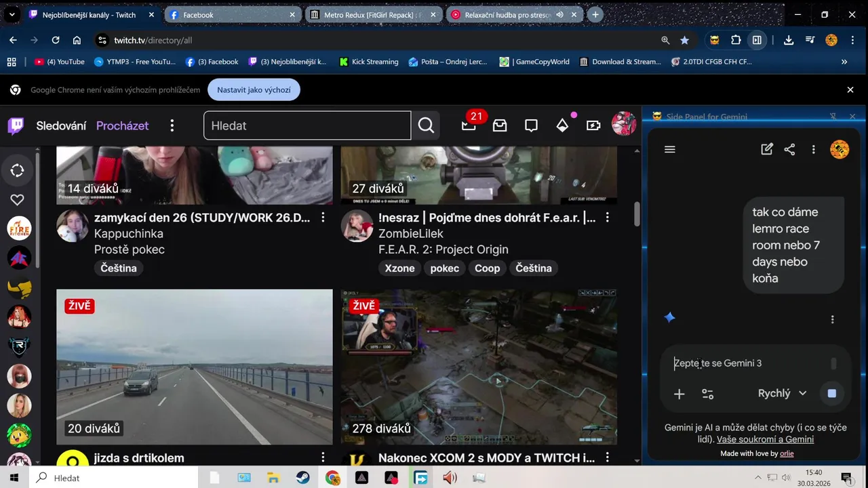
Task: Click Nastavit jako výchozí button
Action: 254,89
